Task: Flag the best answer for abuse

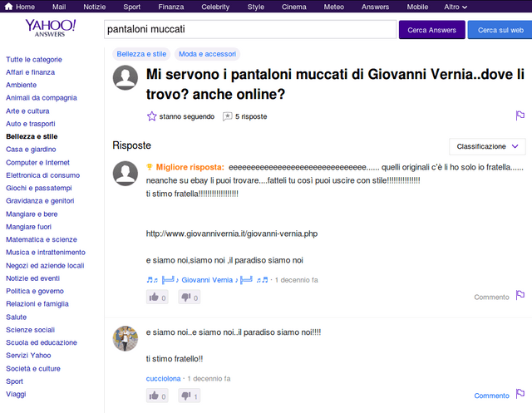Action: tap(520, 295)
